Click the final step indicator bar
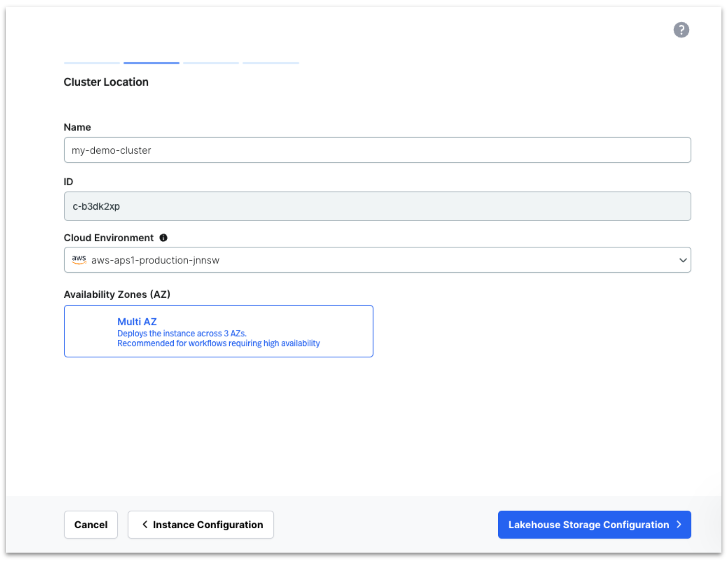This screenshot has width=728, height=561. [270, 62]
